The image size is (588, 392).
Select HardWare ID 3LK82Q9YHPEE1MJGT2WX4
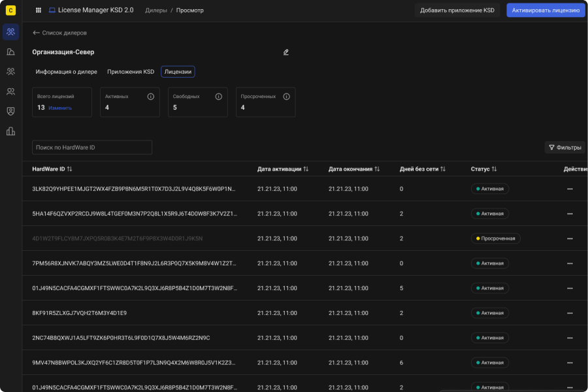[134, 189]
